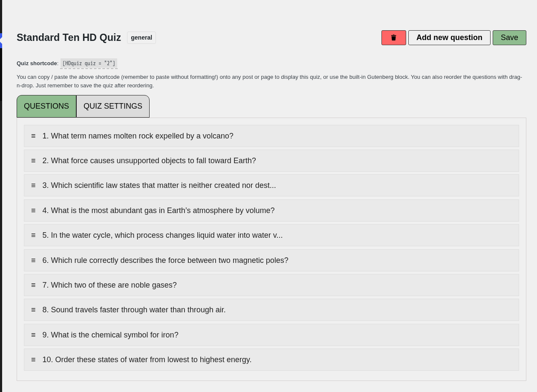Grab drag handle of question 4

pyautogui.click(x=33, y=210)
